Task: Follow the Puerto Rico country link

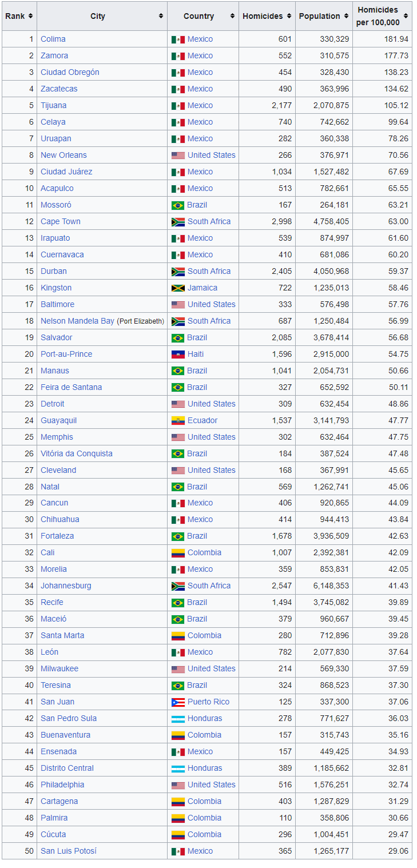Action: point(208,702)
